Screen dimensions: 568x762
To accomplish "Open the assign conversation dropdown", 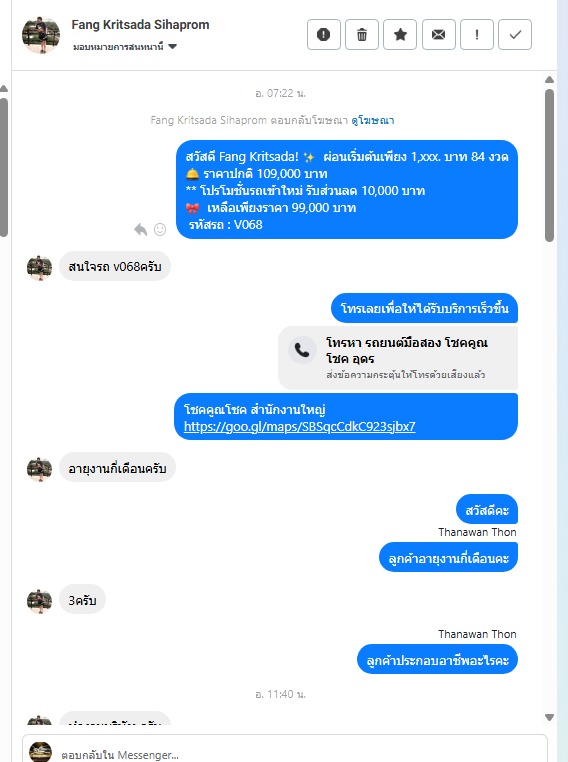I will click(x=125, y=47).
